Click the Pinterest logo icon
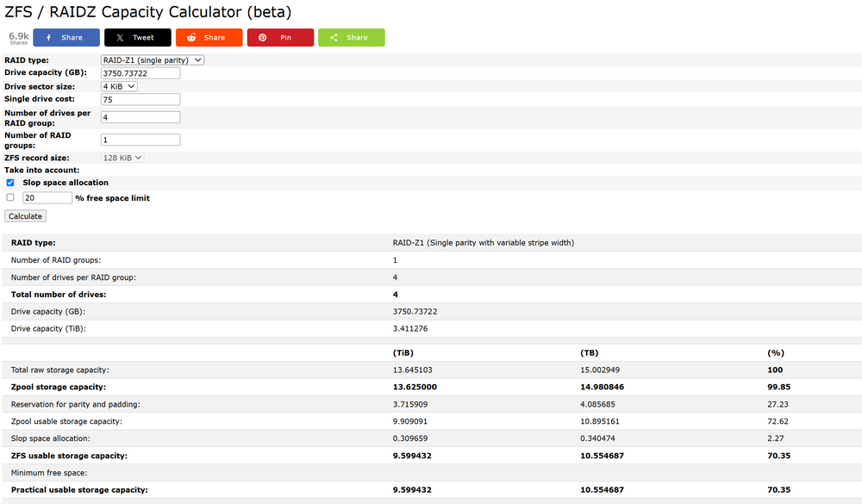The image size is (862, 504). (x=263, y=37)
